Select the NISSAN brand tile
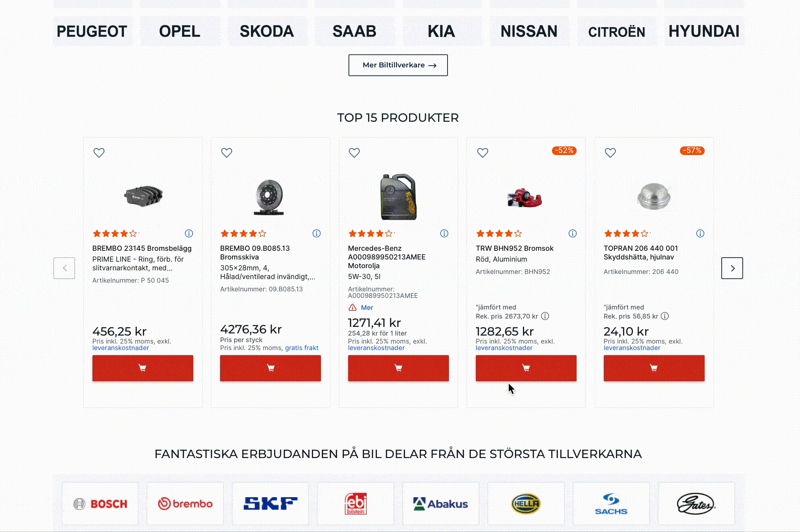This screenshot has height=532, width=800. [529, 31]
